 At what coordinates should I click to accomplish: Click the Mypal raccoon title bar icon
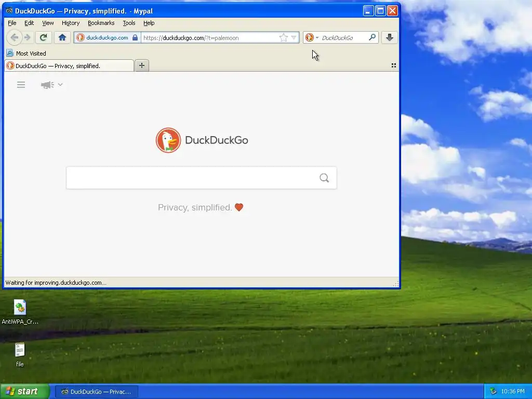click(x=9, y=11)
